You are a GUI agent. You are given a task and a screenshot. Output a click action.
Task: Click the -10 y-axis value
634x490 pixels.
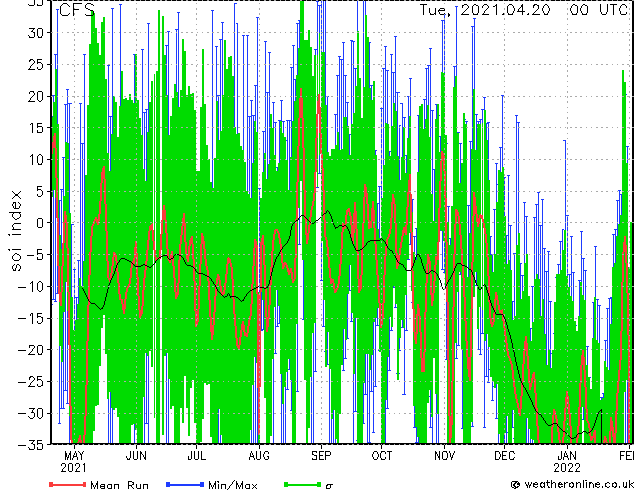coord(32,286)
